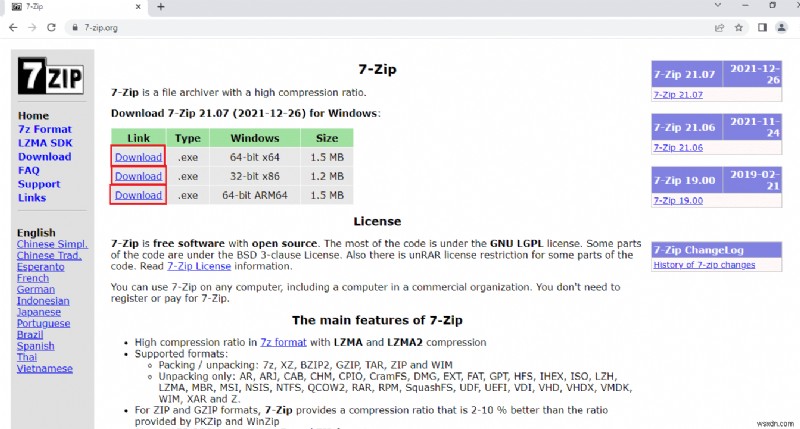Image resolution: width=800 pixels, height=429 pixels.
Task: Switch language to Chinese Trad.
Action: 49,256
